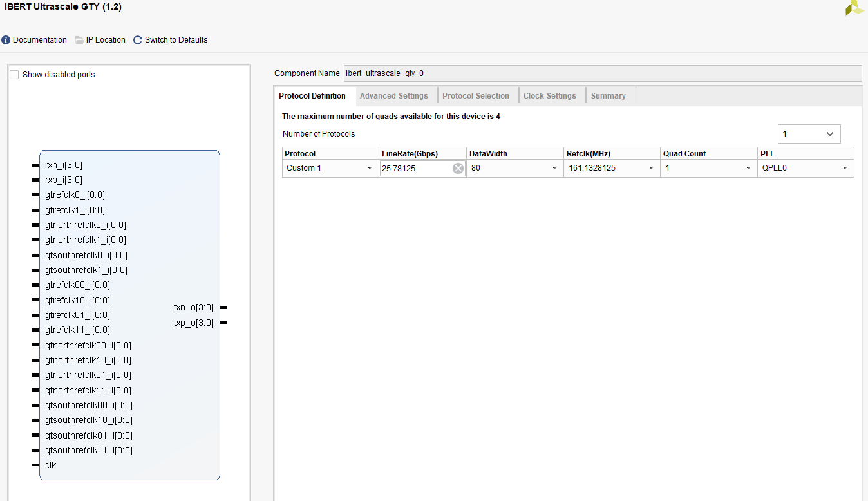The width and height of the screenshot is (868, 501).
Task: Open the Protocol Selection tab
Action: pyautogui.click(x=476, y=96)
